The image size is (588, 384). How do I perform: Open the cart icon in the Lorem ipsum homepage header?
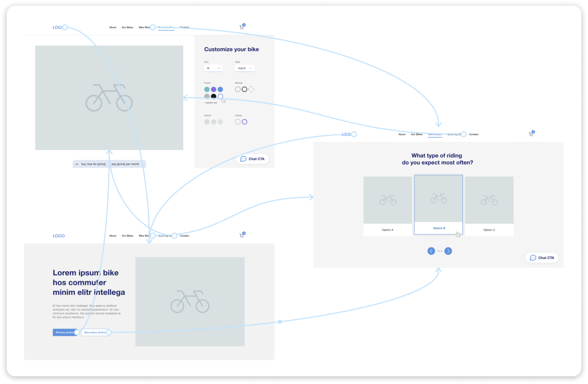(x=242, y=235)
